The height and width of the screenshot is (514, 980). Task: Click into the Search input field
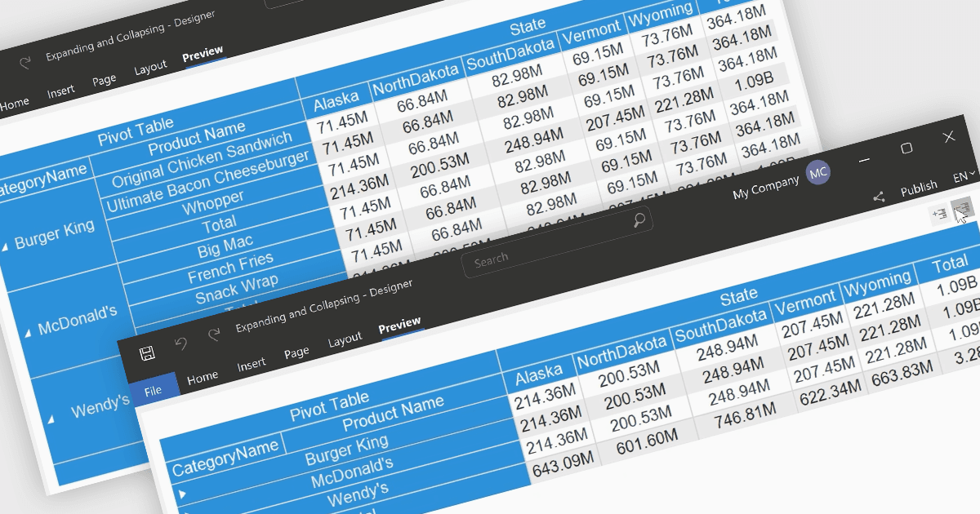pos(557,241)
